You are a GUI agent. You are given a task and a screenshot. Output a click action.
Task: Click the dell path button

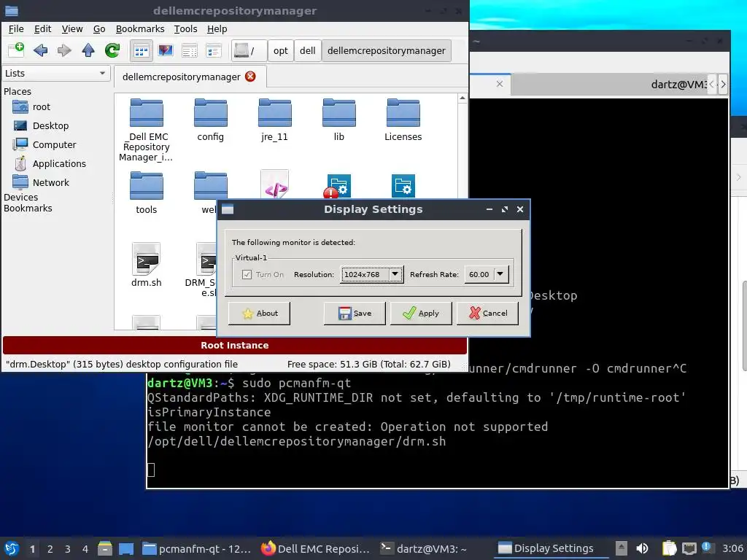point(307,50)
